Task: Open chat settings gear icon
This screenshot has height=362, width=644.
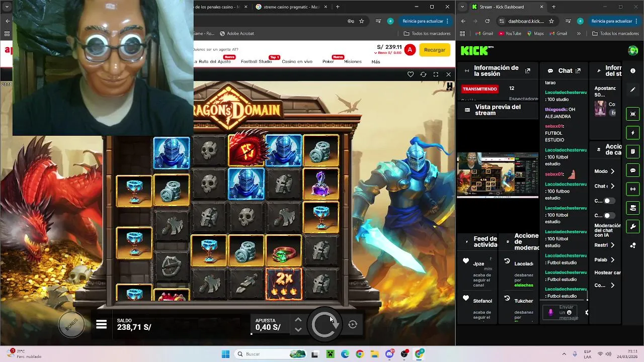Action: (587, 312)
